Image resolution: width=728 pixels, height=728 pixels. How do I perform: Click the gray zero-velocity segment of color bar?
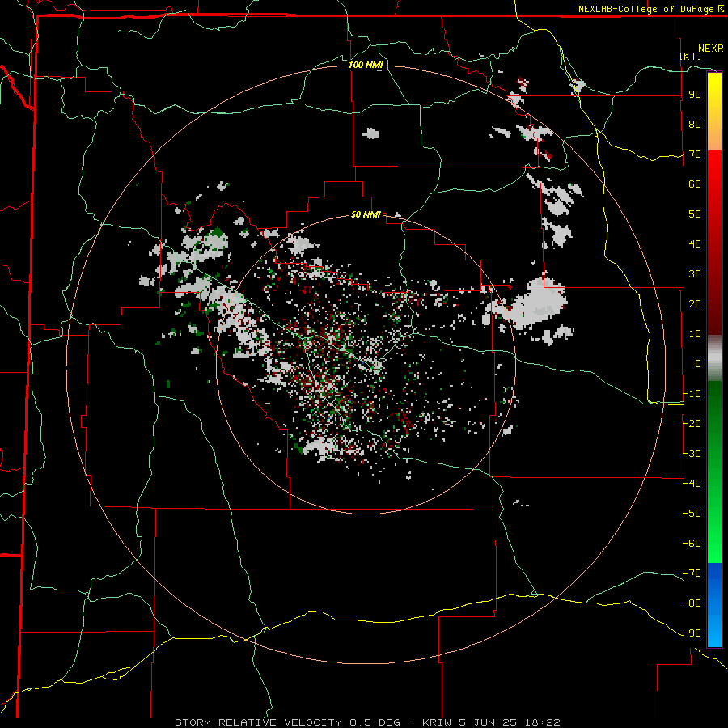[714, 358]
